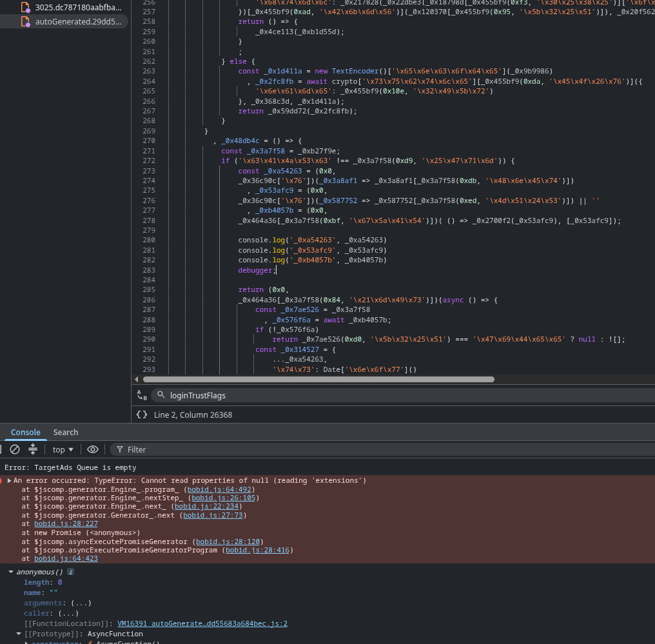Click the horizontal scrollbar left arrow
The height and width of the screenshot is (644, 655).
[137, 379]
